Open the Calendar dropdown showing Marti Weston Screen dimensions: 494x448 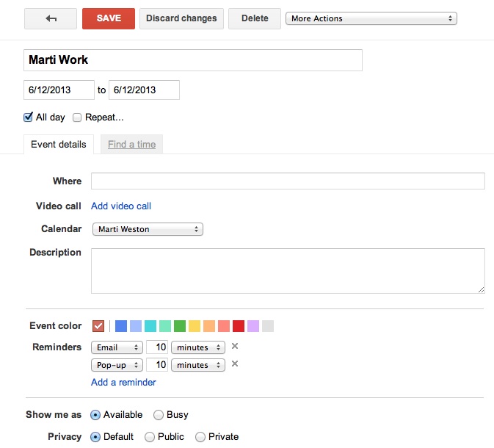click(x=147, y=229)
